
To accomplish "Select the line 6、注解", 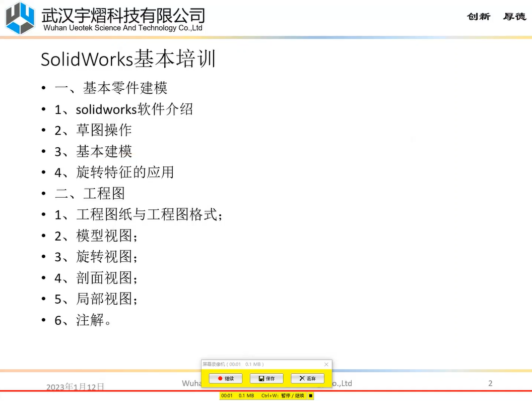I will (83, 320).
